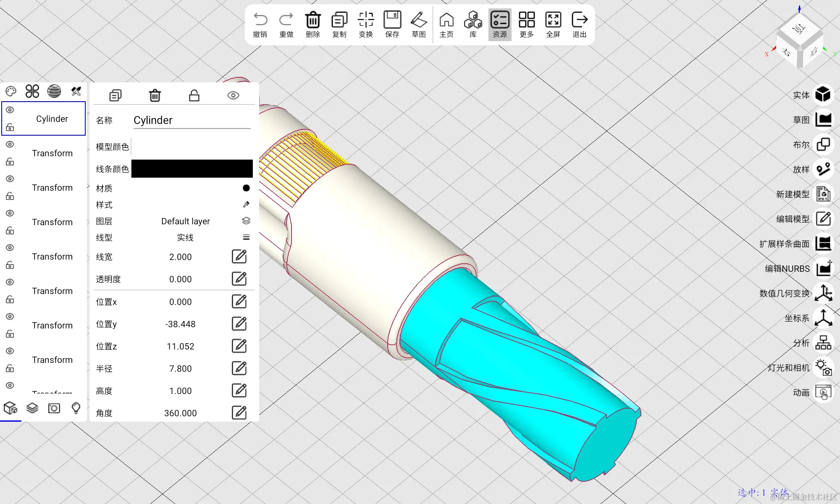Edit the 半径 radius value 7.800

point(239,368)
